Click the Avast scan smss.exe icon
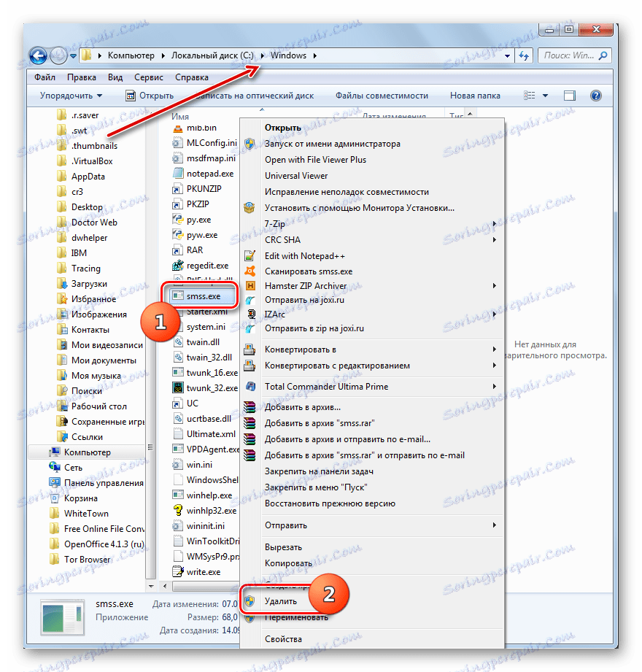 250,271
